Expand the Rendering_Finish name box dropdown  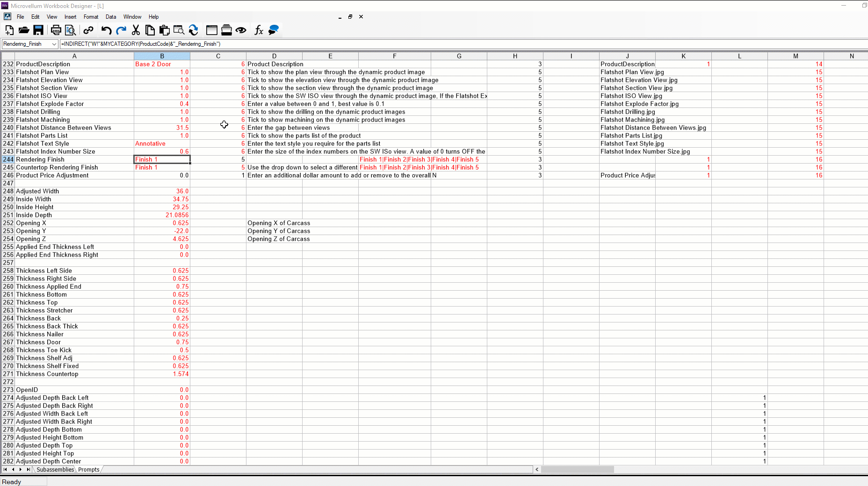point(54,44)
